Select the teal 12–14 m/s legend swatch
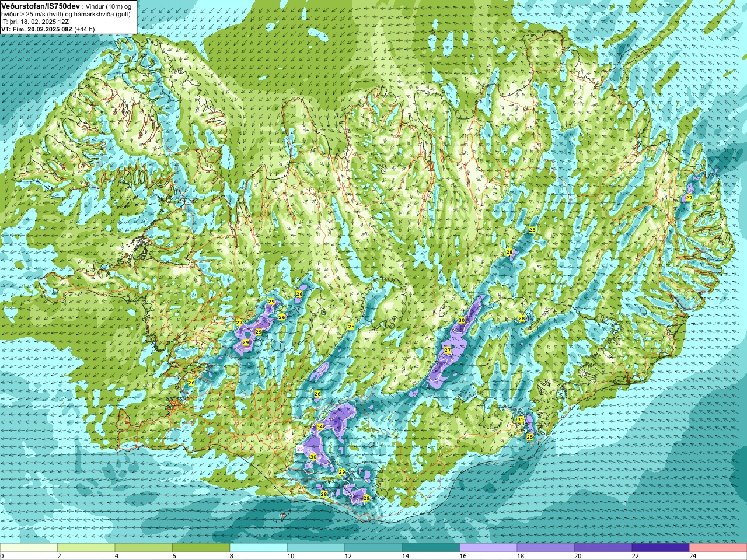The image size is (747, 560). [373, 548]
